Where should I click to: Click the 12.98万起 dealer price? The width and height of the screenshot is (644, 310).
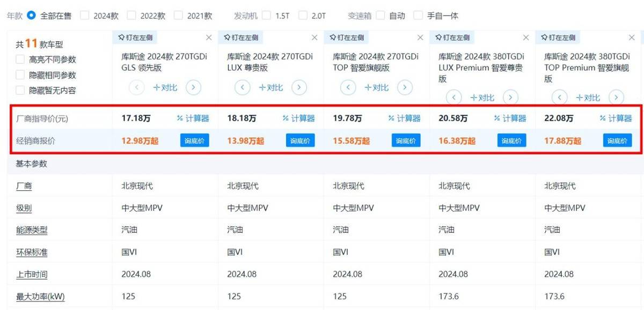pyautogui.click(x=140, y=141)
